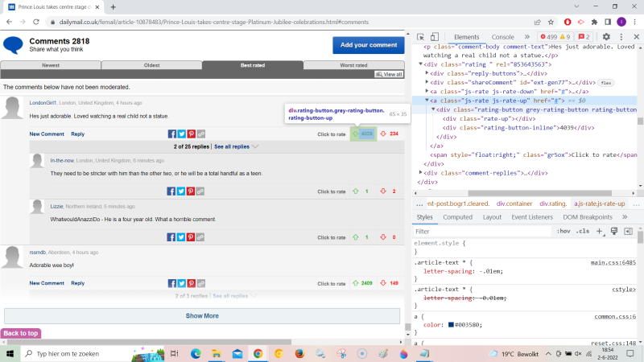Activate the DevTools inspect element picker
The image size is (644, 362).
tap(421, 37)
